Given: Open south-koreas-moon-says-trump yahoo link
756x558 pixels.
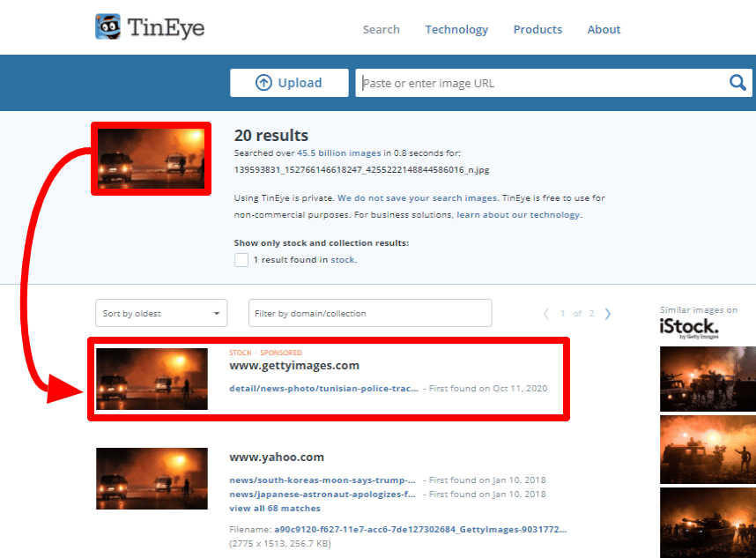Looking at the screenshot, I should pyautogui.click(x=322, y=480).
